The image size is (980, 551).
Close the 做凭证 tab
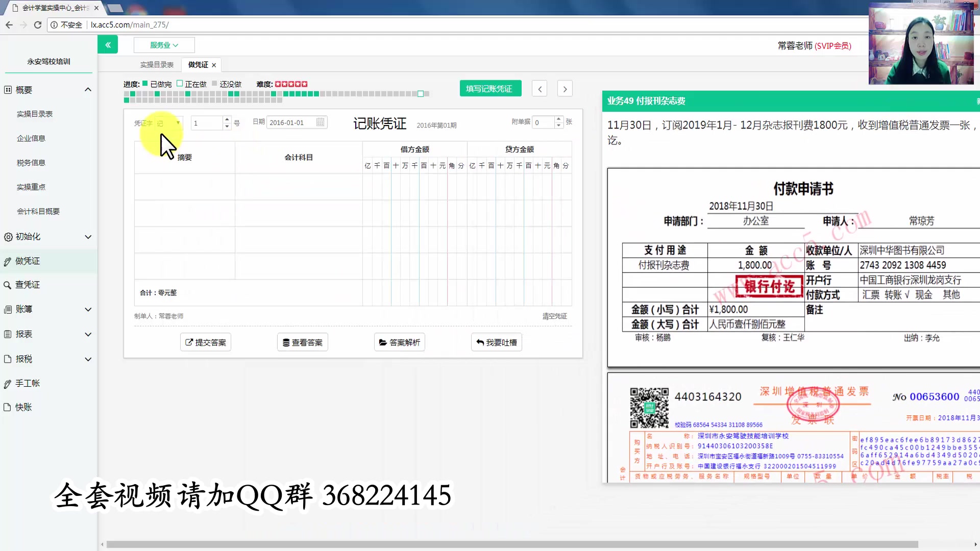pyautogui.click(x=214, y=65)
